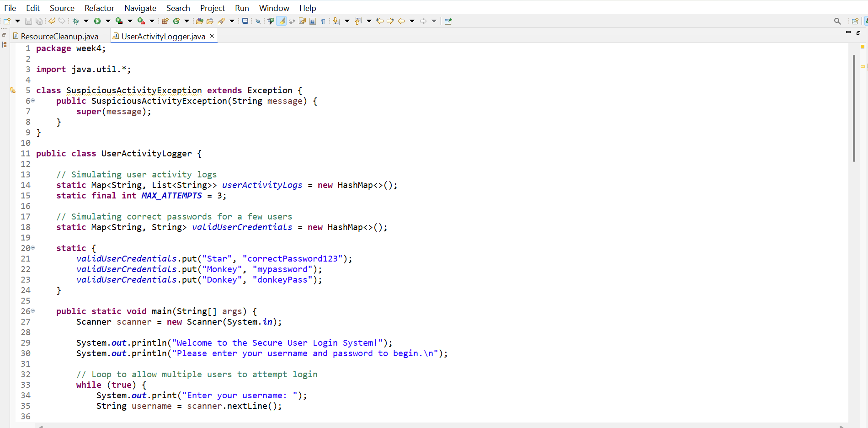Maximize the editor area
The image size is (868, 428).
click(x=858, y=32)
